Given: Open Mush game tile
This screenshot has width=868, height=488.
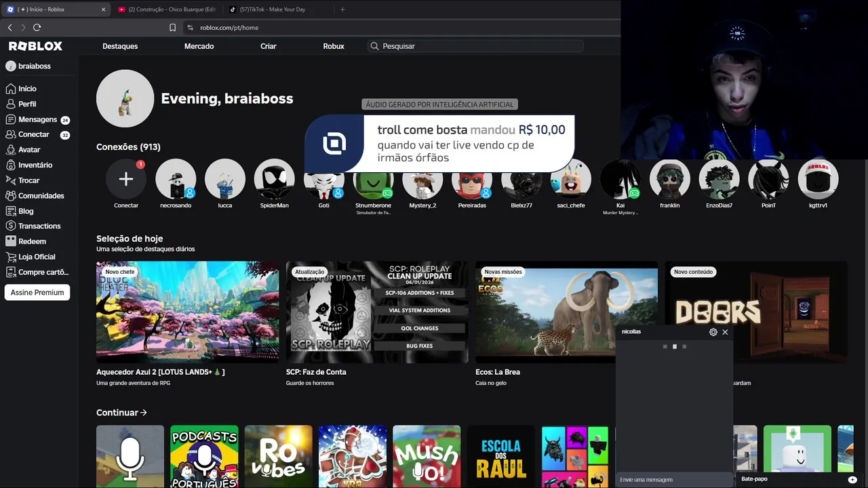Looking at the screenshot, I should [427, 456].
